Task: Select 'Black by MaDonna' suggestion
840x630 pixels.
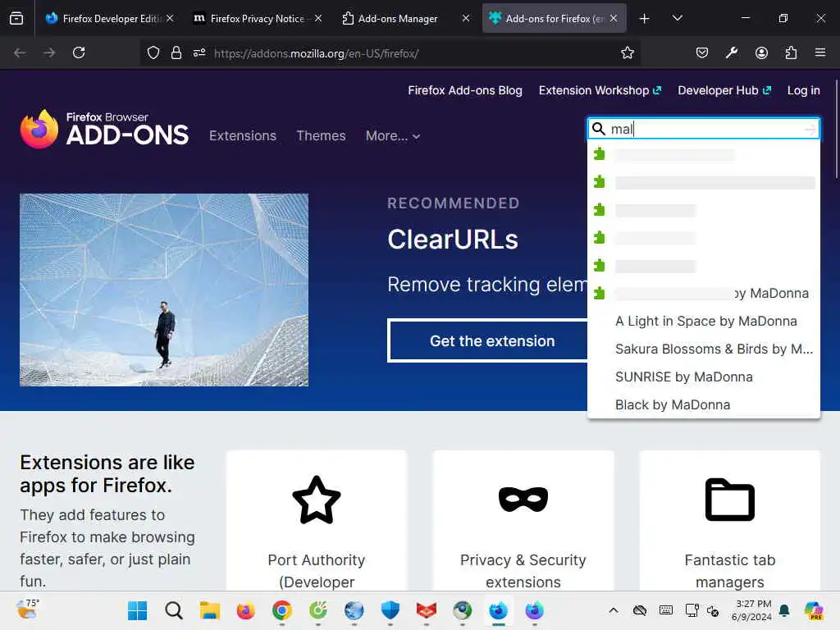Action: (704, 404)
